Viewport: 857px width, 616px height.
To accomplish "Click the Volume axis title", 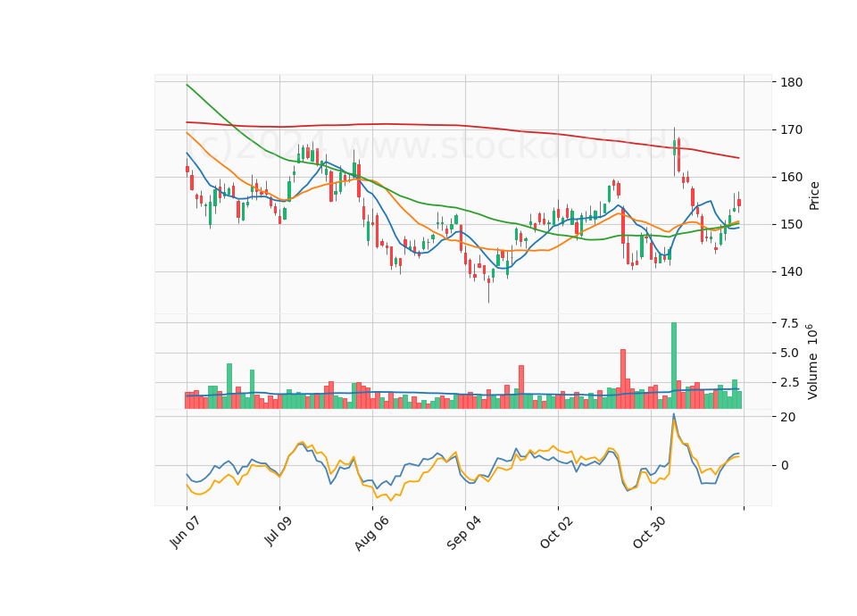I will 812,362.
